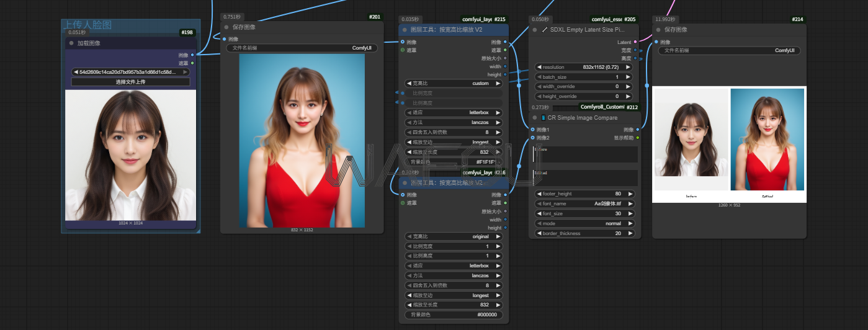Click the #198 node ID badge

click(x=187, y=32)
